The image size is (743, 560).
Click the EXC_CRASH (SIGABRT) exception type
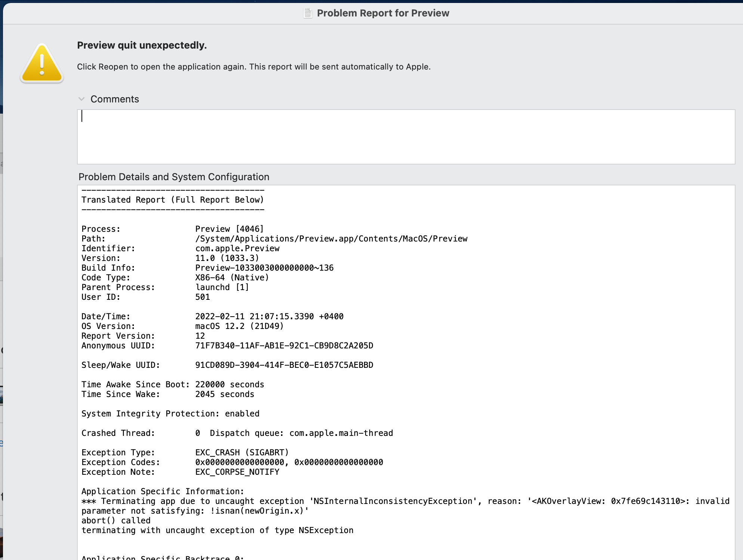pyautogui.click(x=242, y=452)
